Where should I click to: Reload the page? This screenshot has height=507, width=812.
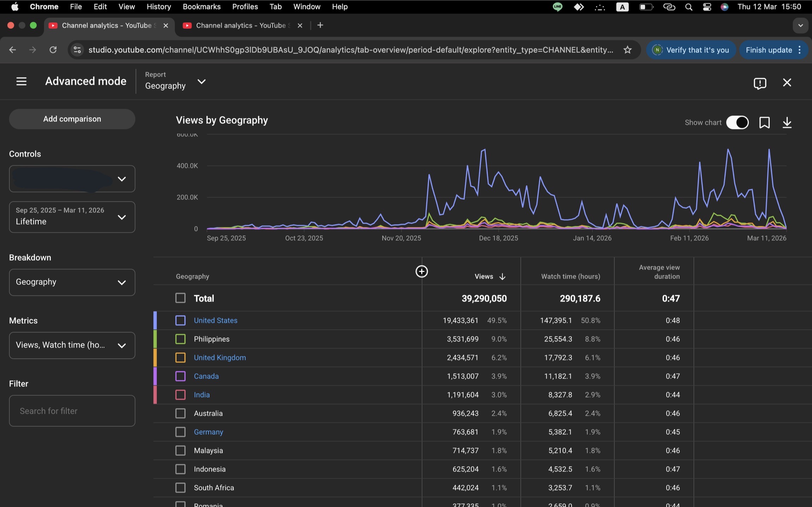tap(53, 50)
